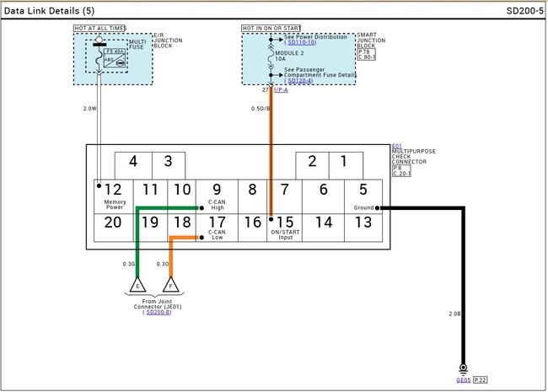Viewport: 548px width, 392px height.
Task: Select pin 17 C-CAN Low cell
Action: (x=217, y=228)
